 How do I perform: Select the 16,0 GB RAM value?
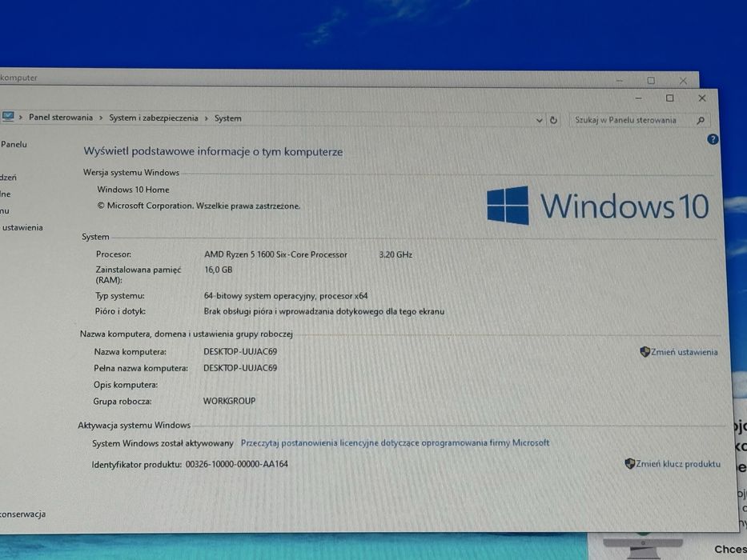click(219, 270)
